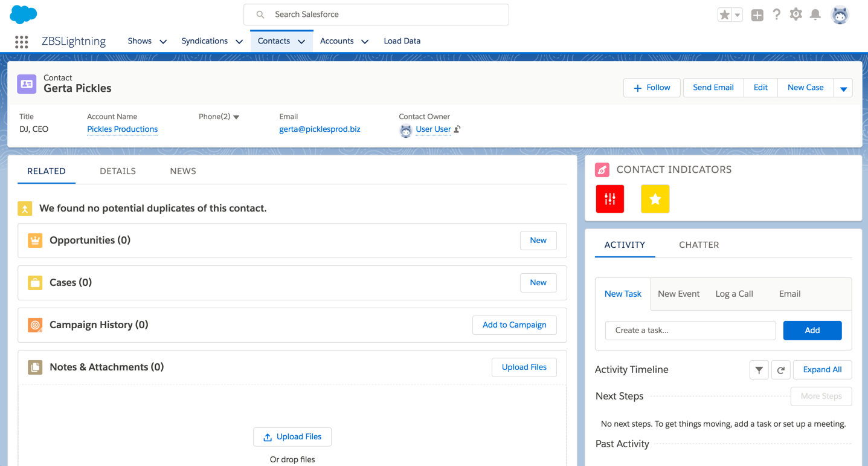This screenshot has width=868, height=466.
Task: Open the notifications bell
Action: [x=815, y=15]
